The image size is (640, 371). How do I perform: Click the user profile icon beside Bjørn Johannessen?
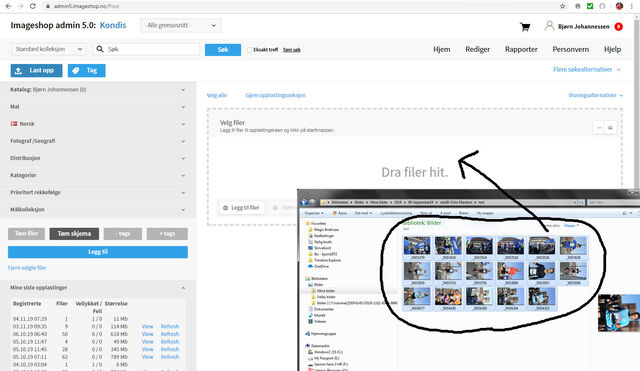549,26
